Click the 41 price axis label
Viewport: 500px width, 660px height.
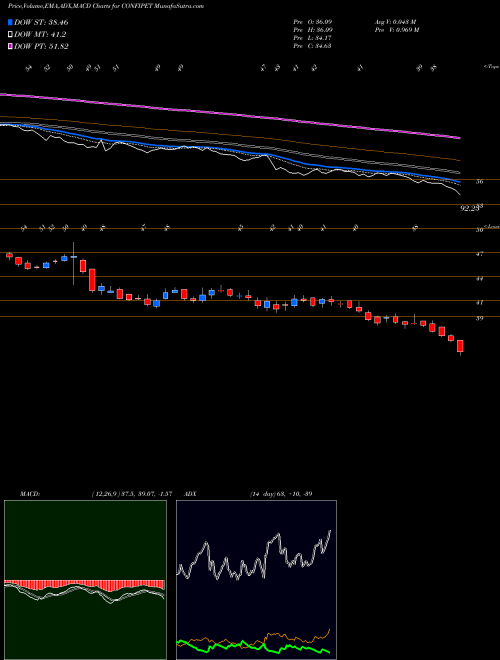point(479,302)
